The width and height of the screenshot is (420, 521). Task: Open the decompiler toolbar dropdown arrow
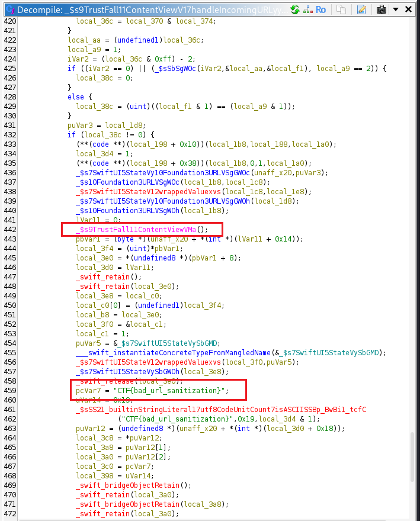[x=396, y=9]
